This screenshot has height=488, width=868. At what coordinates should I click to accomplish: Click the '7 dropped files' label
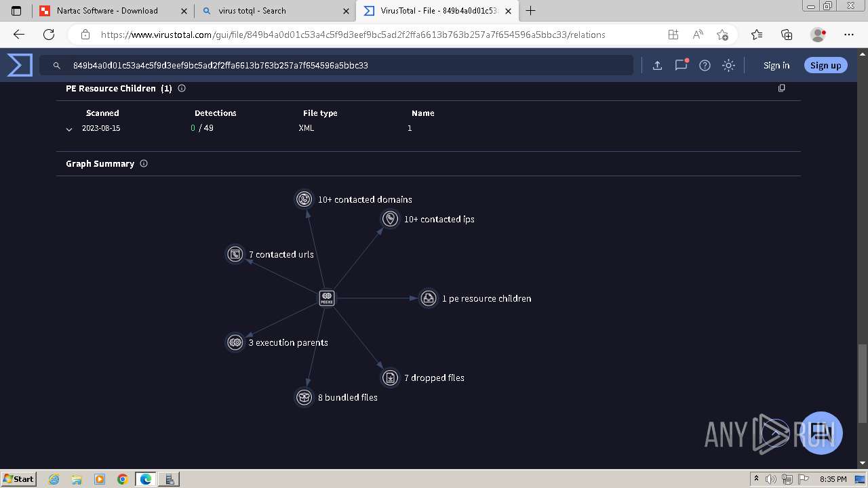tap(434, 378)
